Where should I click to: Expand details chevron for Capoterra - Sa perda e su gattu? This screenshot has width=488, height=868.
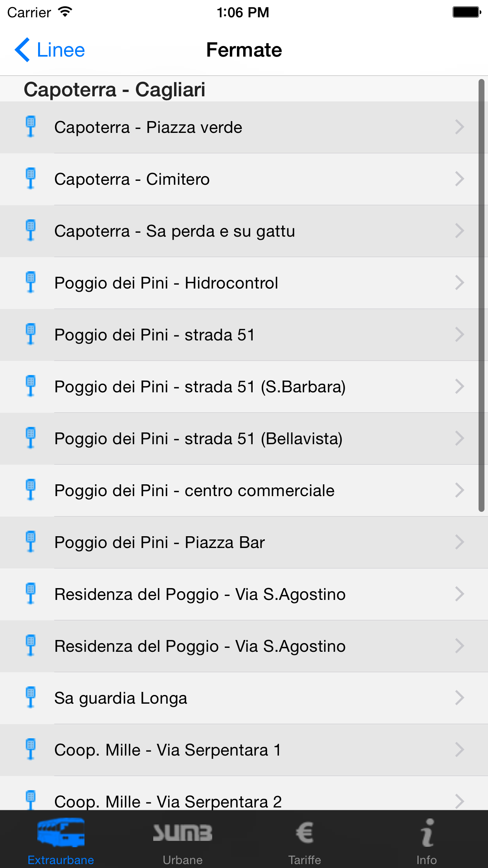click(460, 231)
